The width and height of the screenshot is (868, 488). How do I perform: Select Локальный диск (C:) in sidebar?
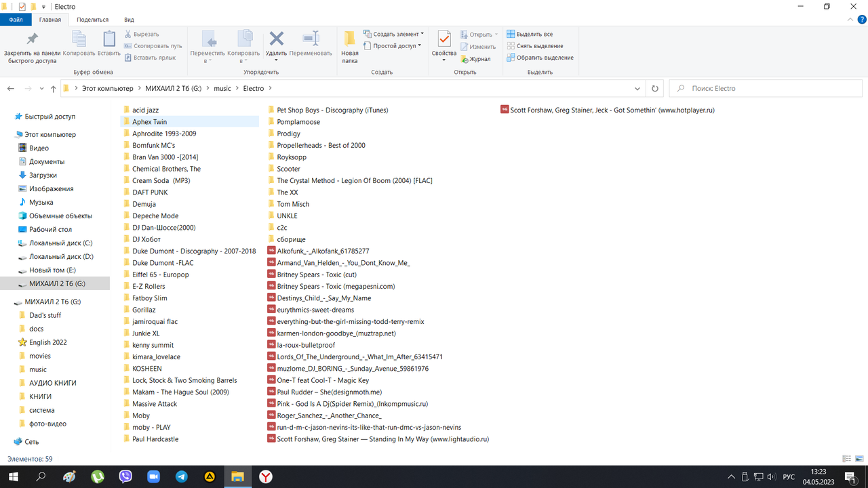[x=61, y=243]
